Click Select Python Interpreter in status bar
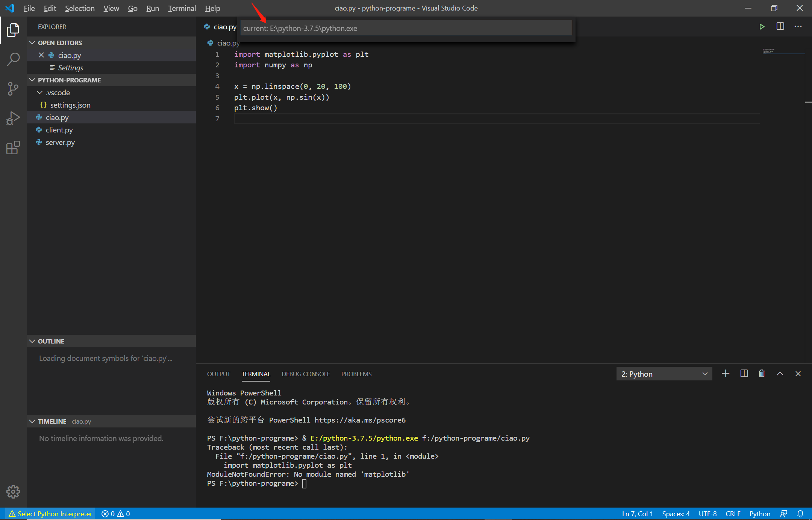 tap(51, 514)
